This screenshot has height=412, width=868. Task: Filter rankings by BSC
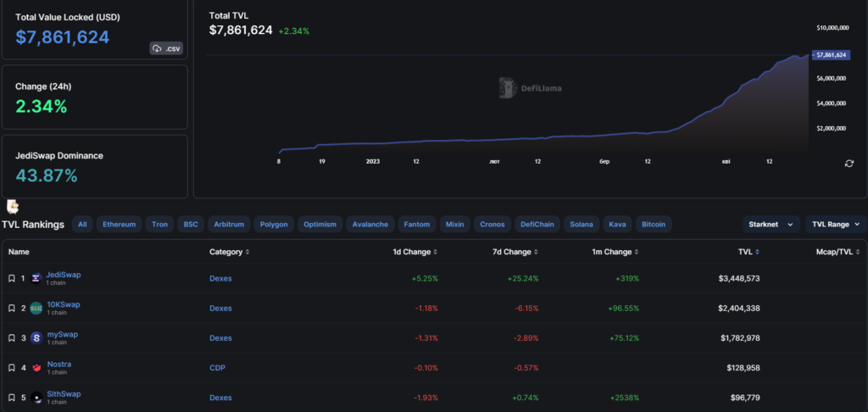click(x=191, y=225)
